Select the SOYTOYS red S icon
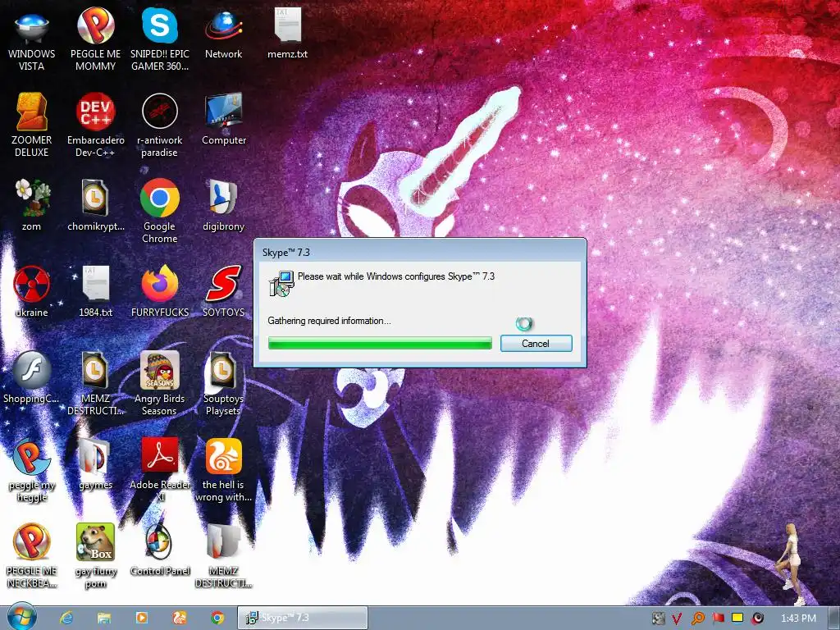Image resolution: width=840 pixels, height=630 pixels. 223,291
